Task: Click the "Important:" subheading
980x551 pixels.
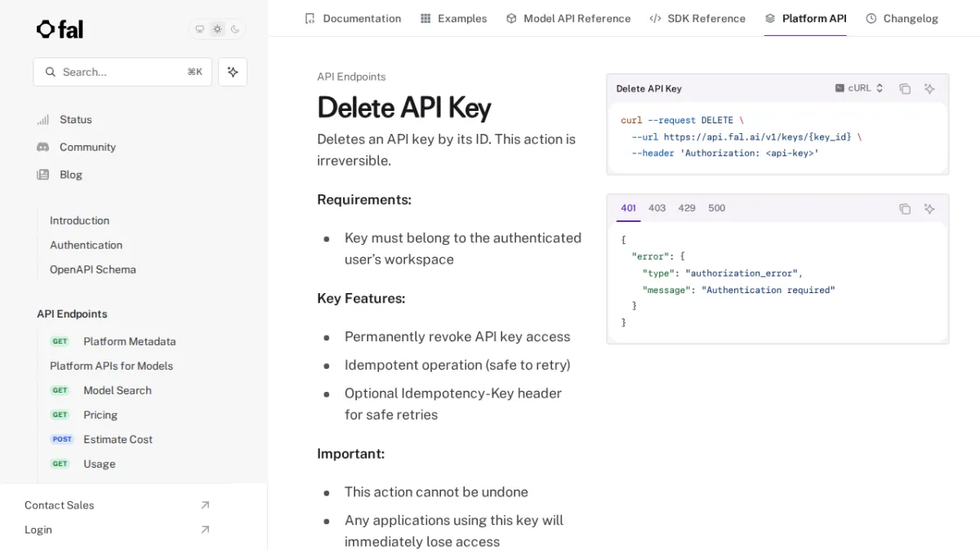Action: click(350, 453)
